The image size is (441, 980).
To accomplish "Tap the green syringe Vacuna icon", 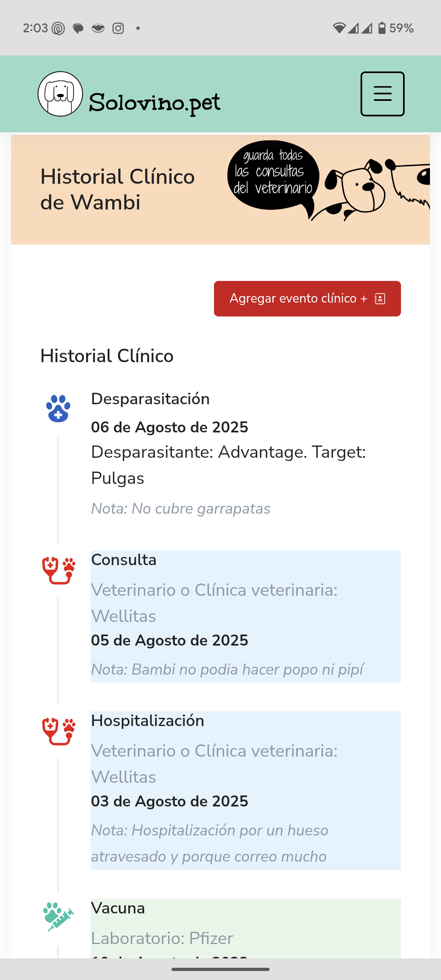I will pyautogui.click(x=58, y=917).
